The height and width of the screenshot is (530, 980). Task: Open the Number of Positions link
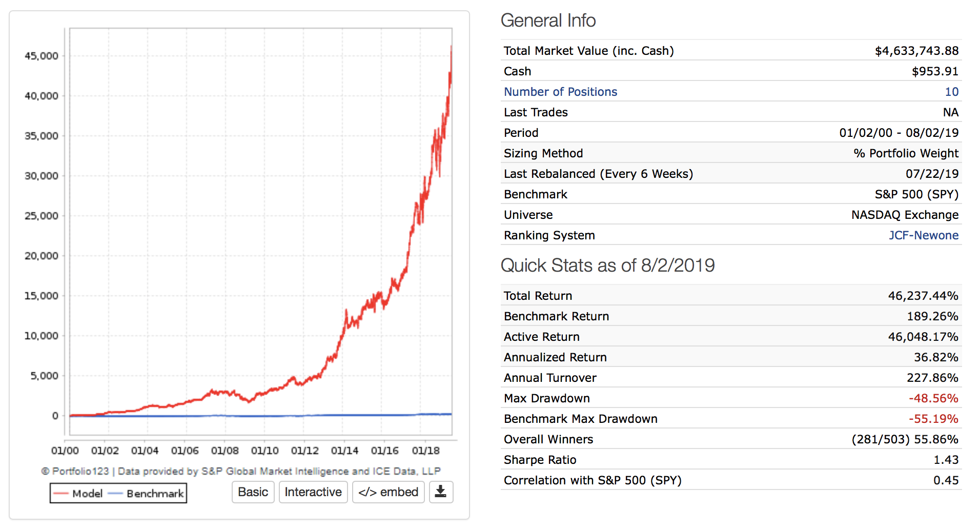point(560,92)
